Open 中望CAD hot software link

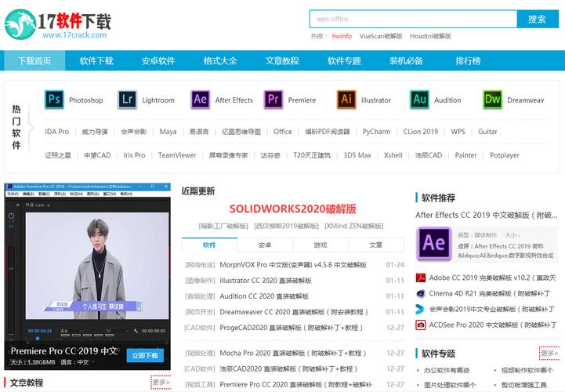97,155
